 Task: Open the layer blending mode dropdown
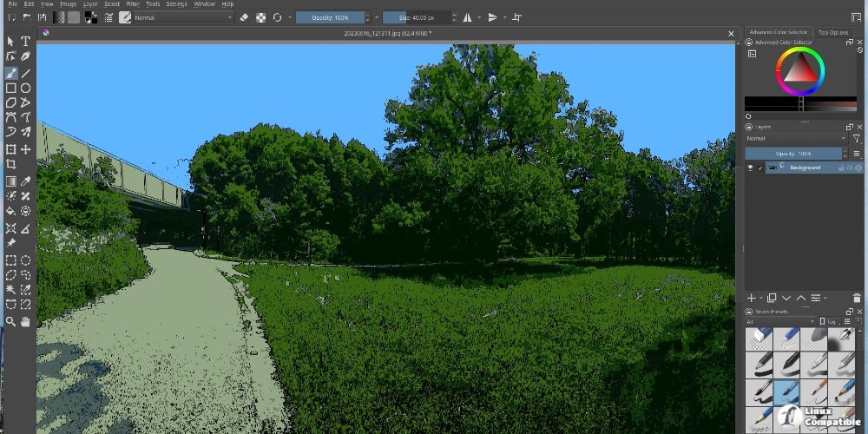[x=795, y=138]
